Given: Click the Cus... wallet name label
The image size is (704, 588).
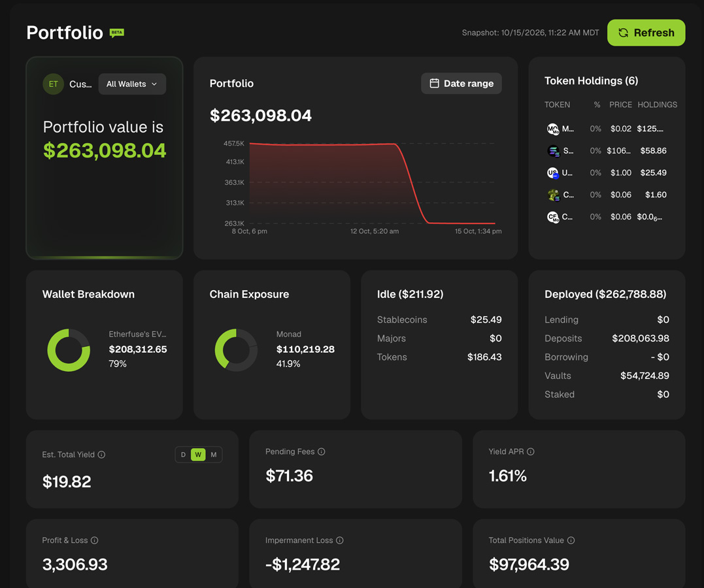Looking at the screenshot, I should click(80, 84).
